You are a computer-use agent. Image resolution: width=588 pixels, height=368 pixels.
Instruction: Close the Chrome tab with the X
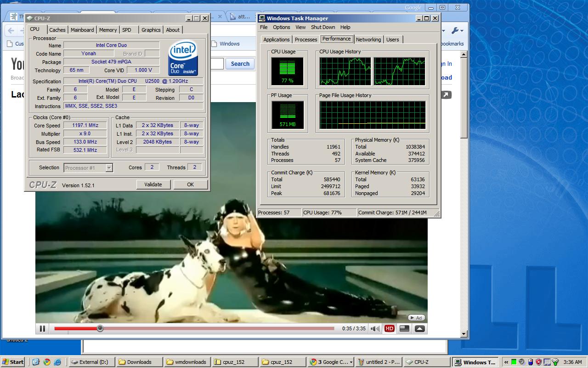(x=220, y=17)
